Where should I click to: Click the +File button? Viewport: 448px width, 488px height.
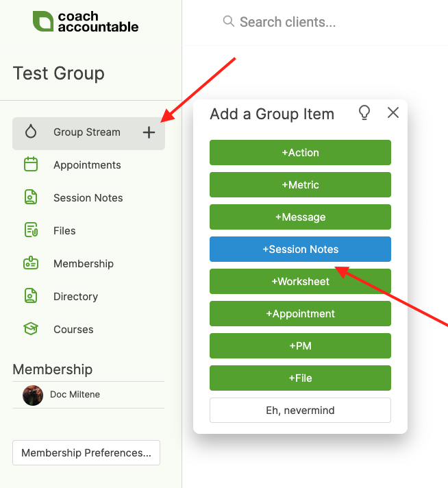coord(300,378)
